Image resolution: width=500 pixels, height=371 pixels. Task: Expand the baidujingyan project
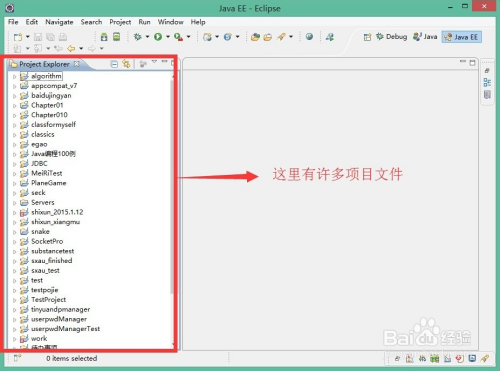(14, 96)
